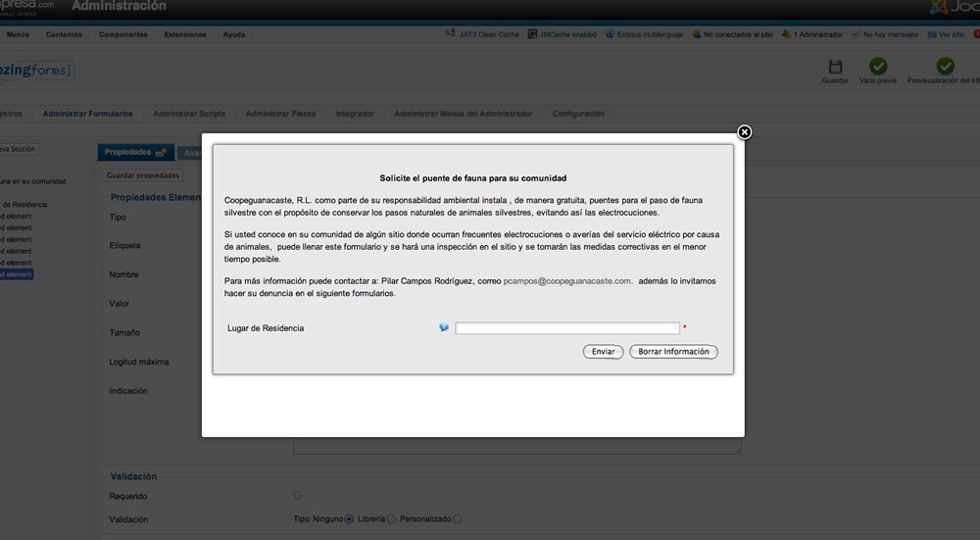This screenshot has width=980, height=540.
Task: Click the JMCache enabled icon
Action: tap(532, 33)
